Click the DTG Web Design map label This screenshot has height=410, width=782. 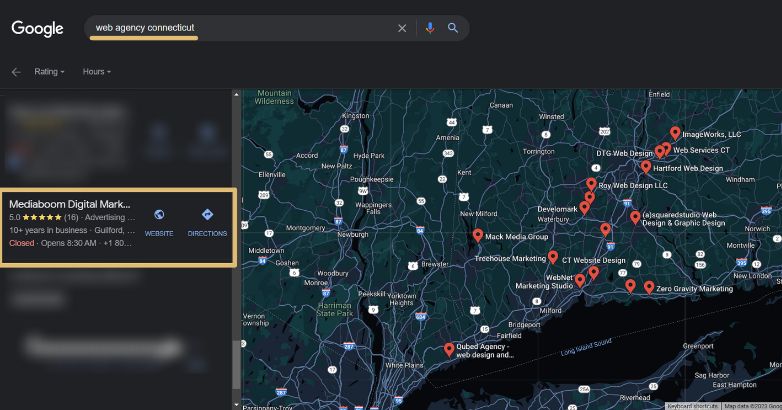(x=624, y=154)
